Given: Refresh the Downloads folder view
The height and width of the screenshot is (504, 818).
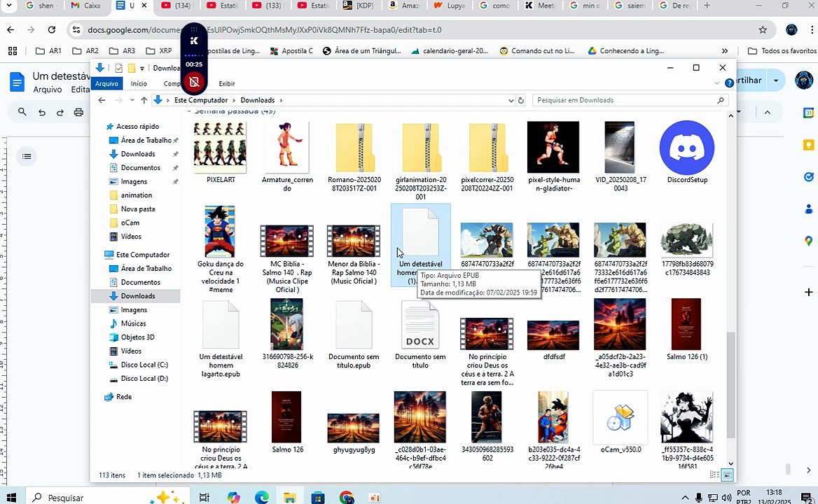Looking at the screenshot, I should point(520,100).
